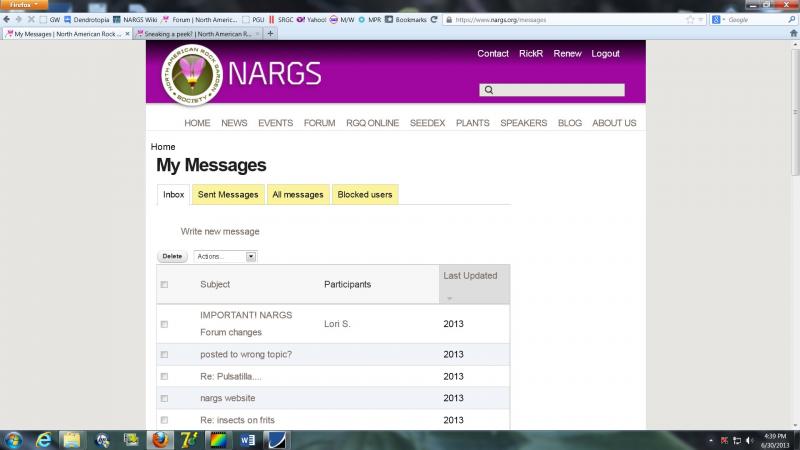Image resolution: width=800 pixels, height=450 pixels.
Task: Switch to the Sent Messages tab
Action: point(228,195)
